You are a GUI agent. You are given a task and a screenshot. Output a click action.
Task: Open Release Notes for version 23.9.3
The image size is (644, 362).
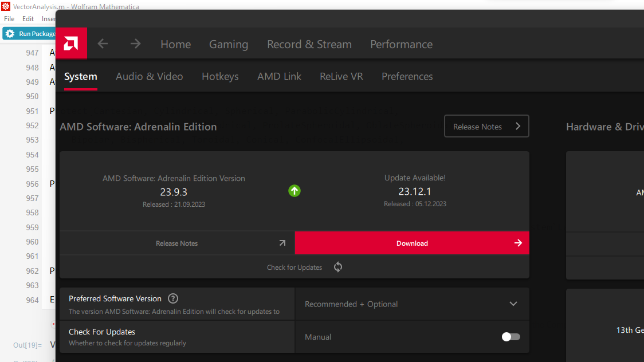177,243
